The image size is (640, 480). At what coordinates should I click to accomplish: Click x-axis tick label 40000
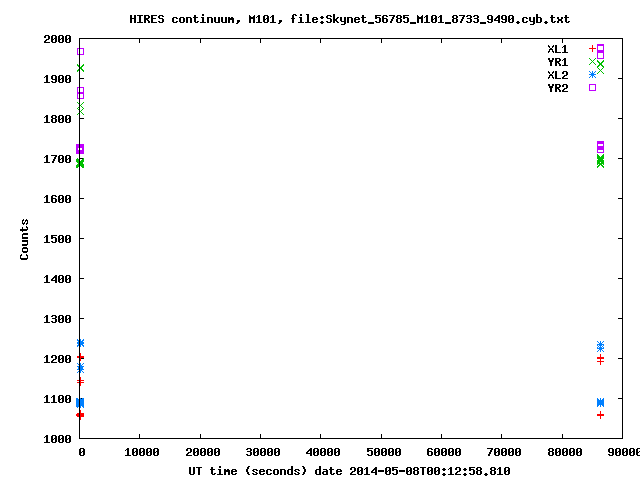(323, 452)
